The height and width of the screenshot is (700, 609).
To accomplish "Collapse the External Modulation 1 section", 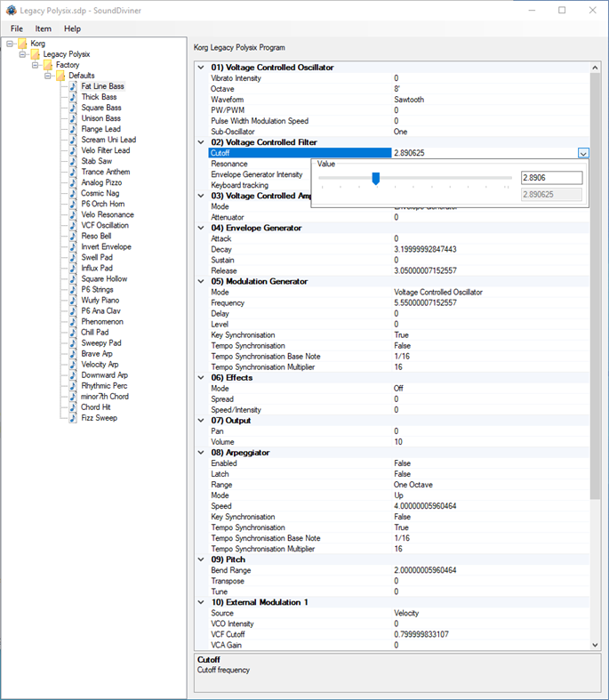I will pos(201,603).
